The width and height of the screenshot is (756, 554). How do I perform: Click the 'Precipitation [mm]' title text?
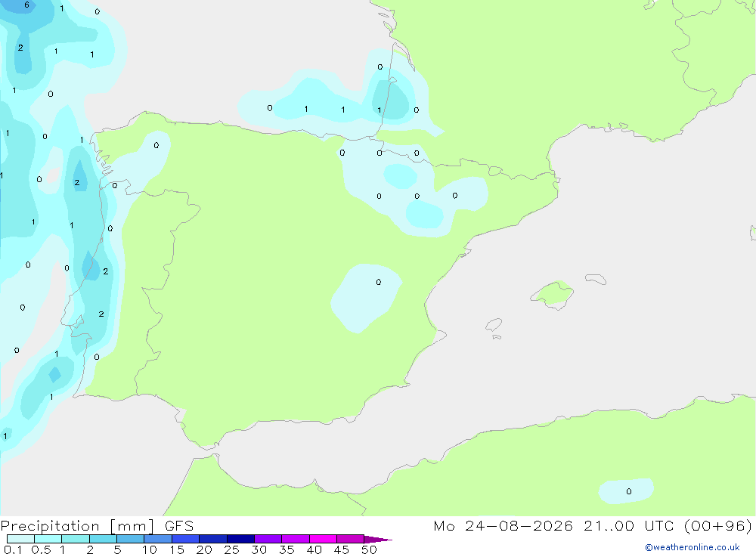pyautogui.click(x=78, y=526)
